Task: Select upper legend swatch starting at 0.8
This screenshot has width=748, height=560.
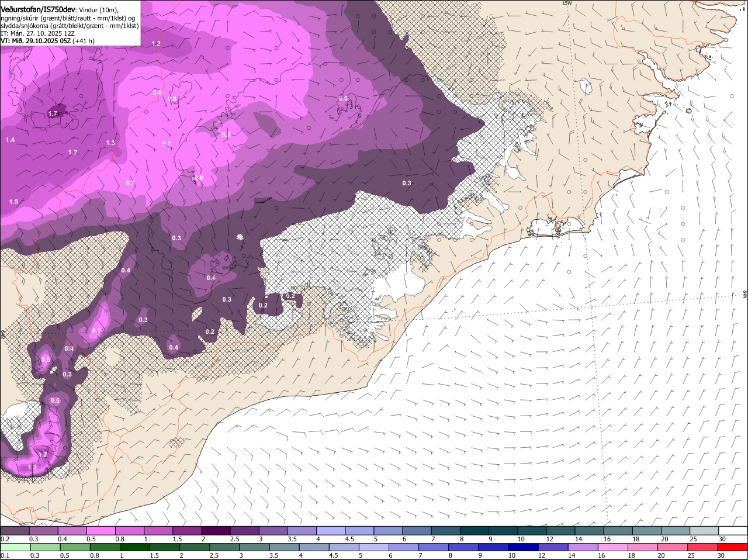Action: click(x=130, y=531)
